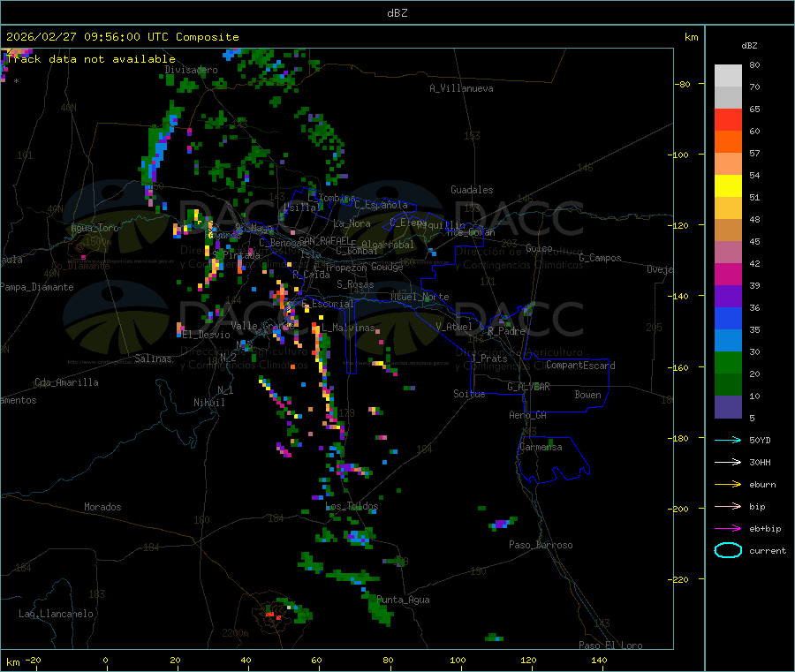
Task: Click the 'Guadales' map label
Action: click(x=472, y=190)
